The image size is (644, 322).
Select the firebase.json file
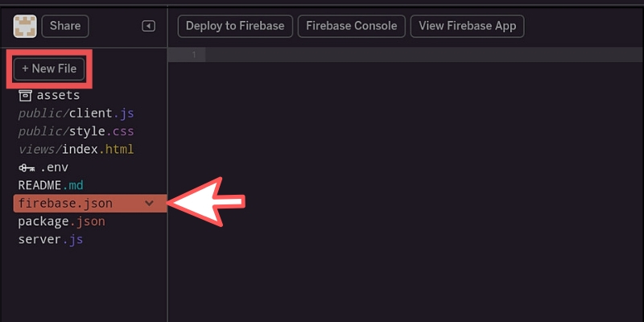[x=90, y=204]
